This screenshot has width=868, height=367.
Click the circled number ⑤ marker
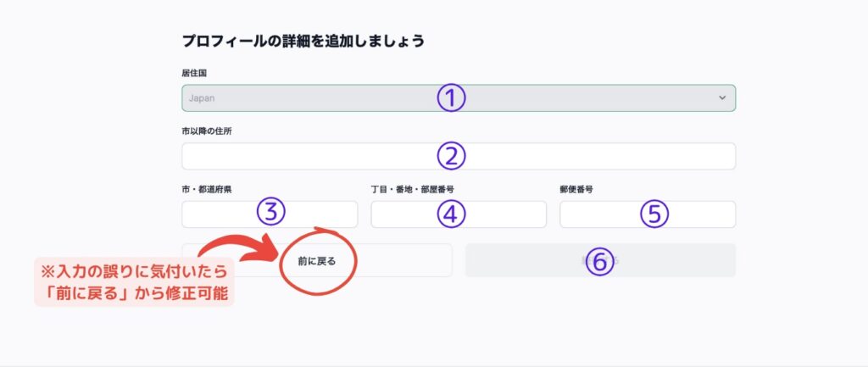tap(654, 214)
